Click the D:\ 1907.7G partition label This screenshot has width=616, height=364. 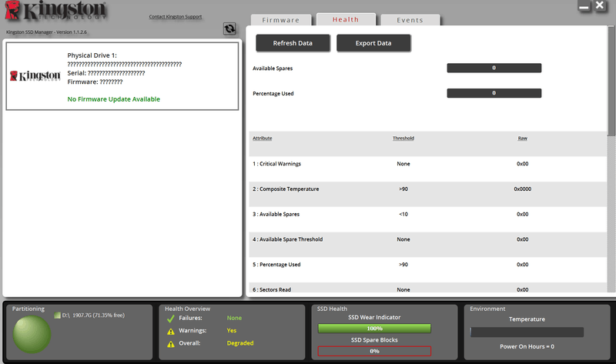[93, 316]
